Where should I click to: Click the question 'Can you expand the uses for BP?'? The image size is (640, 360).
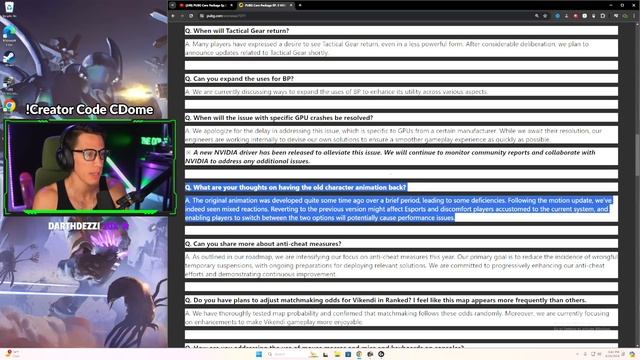point(239,78)
